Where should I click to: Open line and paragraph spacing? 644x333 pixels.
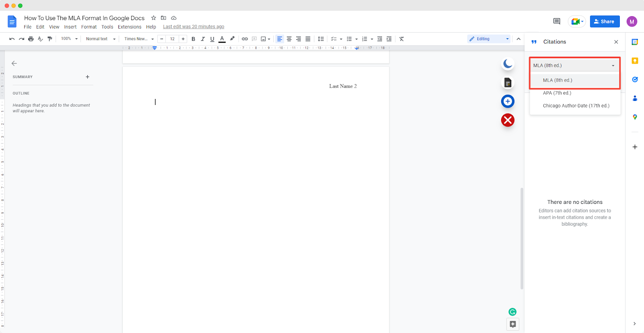(x=321, y=39)
